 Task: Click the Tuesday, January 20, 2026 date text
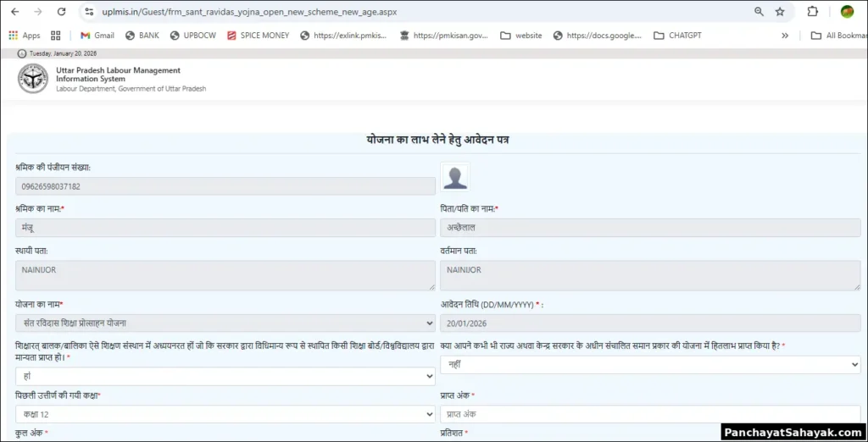coord(63,53)
